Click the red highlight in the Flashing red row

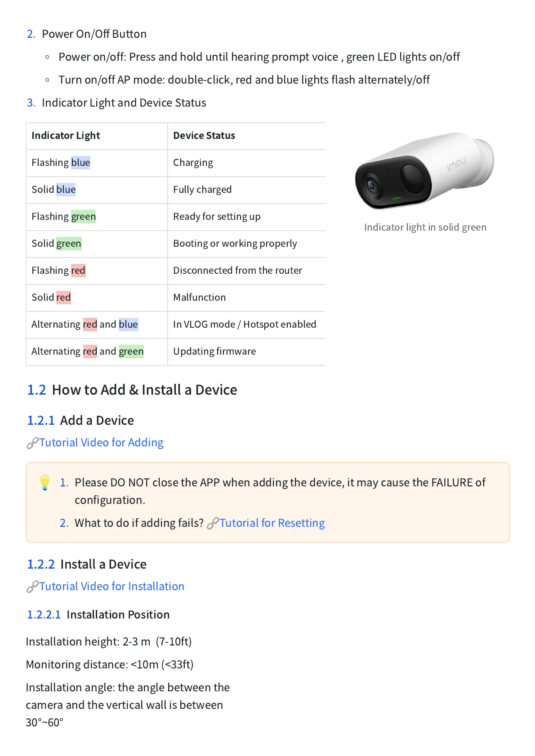click(x=78, y=271)
